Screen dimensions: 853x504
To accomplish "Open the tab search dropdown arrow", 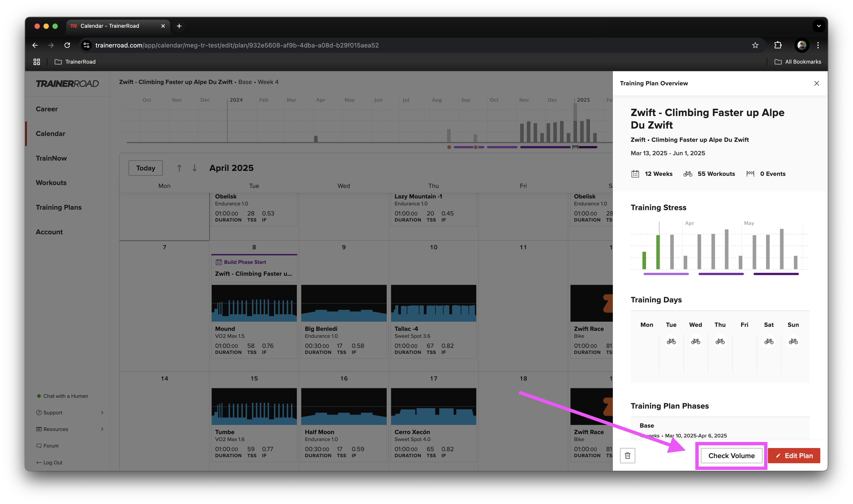I will tap(819, 26).
